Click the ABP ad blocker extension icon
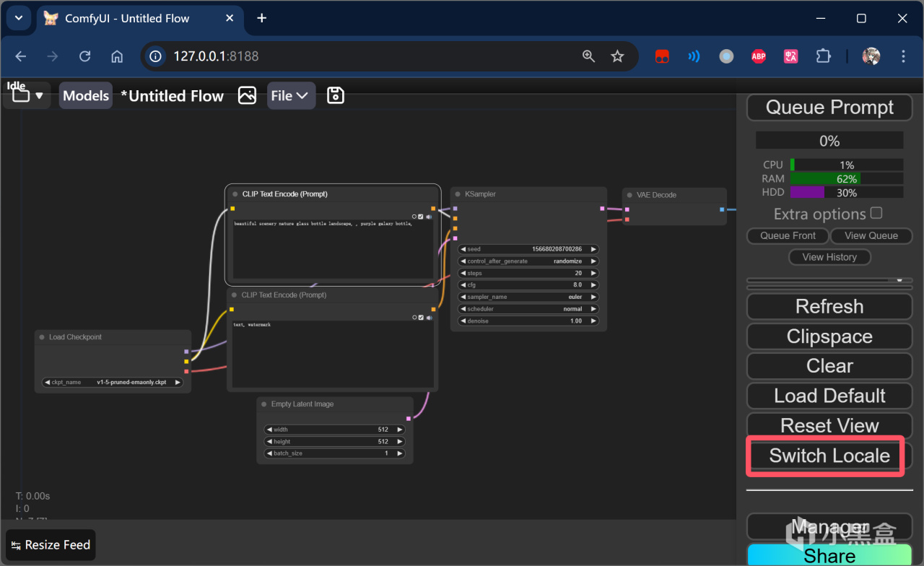This screenshot has height=566, width=924. click(758, 56)
